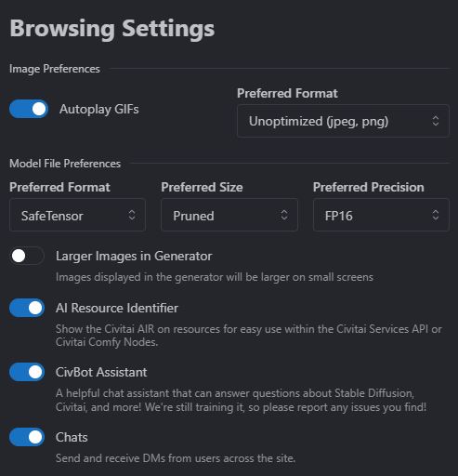Click the Chats label text
The height and width of the screenshot is (476, 458).
[x=72, y=438]
